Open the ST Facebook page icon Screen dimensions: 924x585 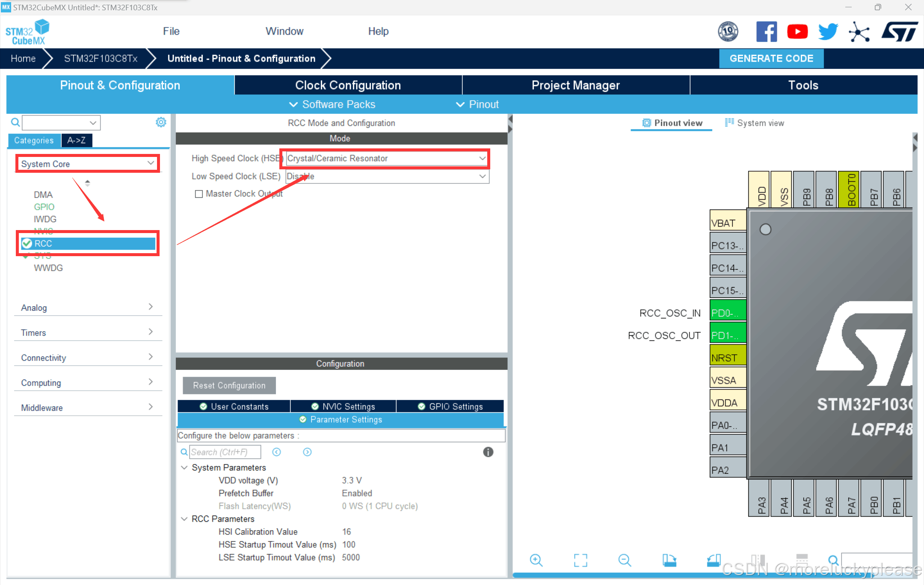(x=767, y=32)
